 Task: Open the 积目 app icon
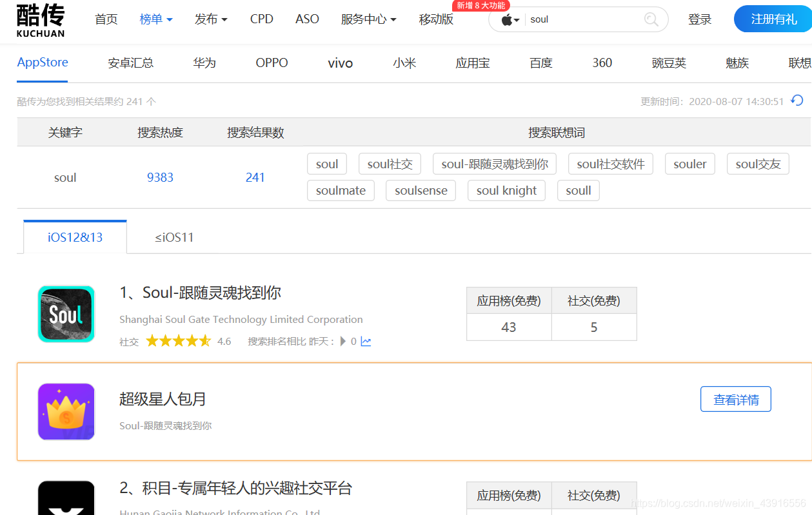(x=66, y=498)
